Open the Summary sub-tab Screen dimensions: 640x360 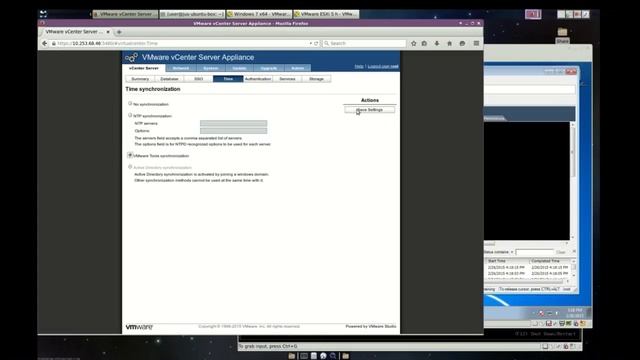point(140,79)
